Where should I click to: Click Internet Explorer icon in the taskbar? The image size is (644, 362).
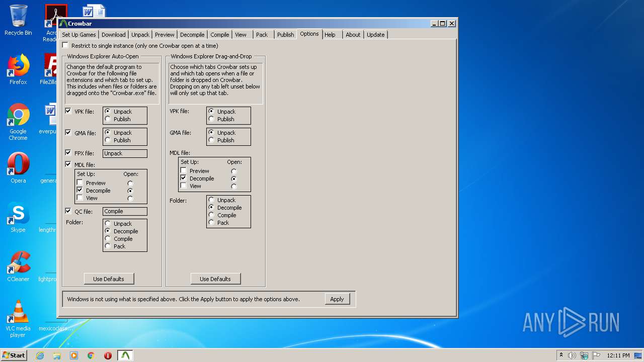[40, 355]
